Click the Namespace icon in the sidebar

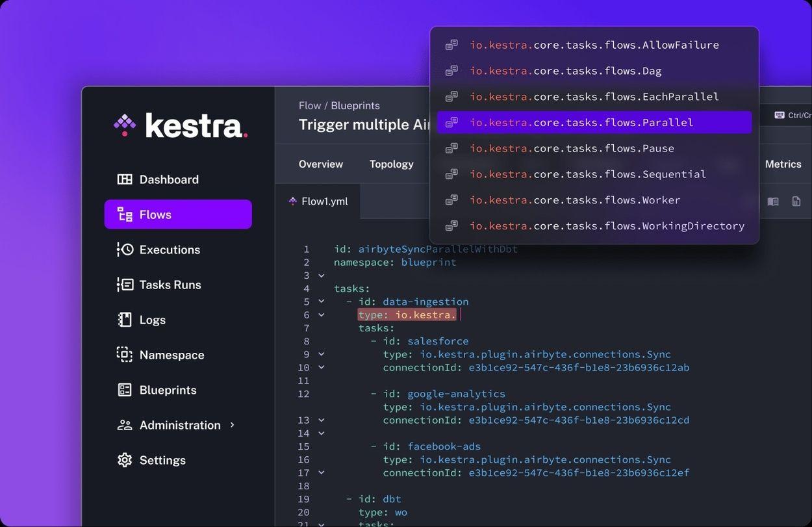click(x=125, y=354)
